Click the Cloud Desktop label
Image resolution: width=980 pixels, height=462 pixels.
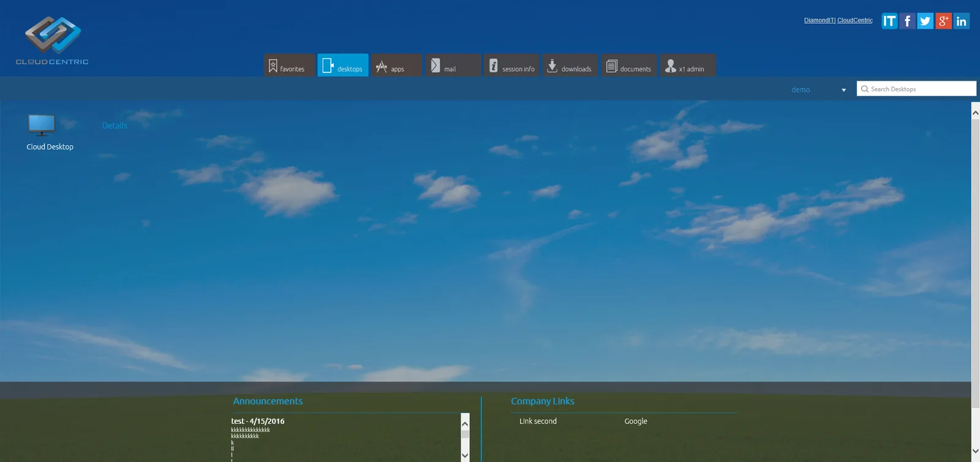tap(50, 147)
